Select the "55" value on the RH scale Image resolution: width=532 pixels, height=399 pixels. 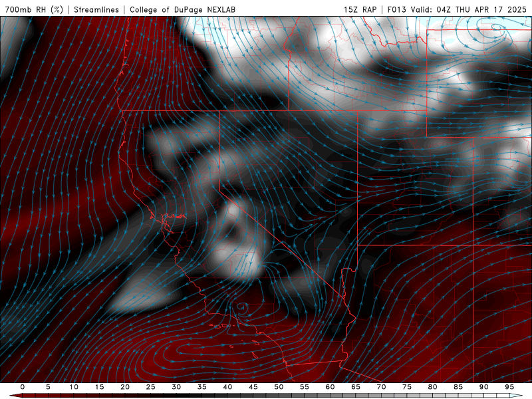(305, 387)
